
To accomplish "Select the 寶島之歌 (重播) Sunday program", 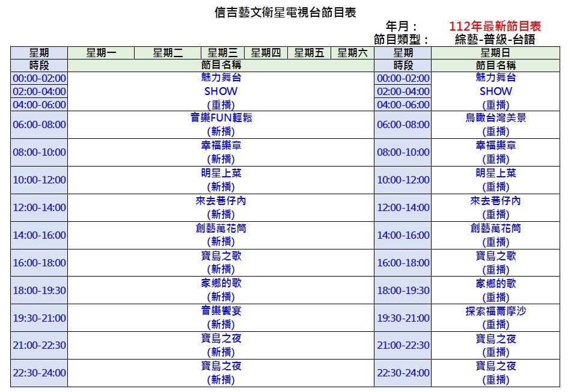I will (495, 263).
